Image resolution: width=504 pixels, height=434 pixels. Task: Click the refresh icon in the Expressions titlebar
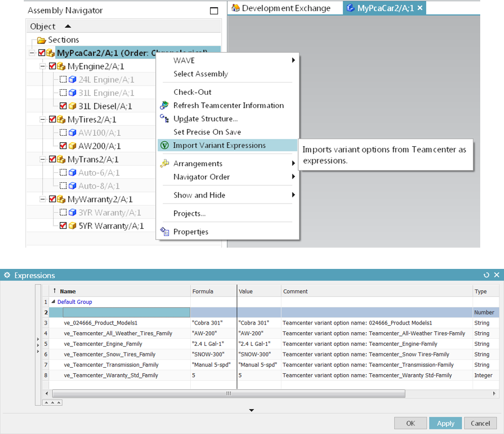point(486,275)
